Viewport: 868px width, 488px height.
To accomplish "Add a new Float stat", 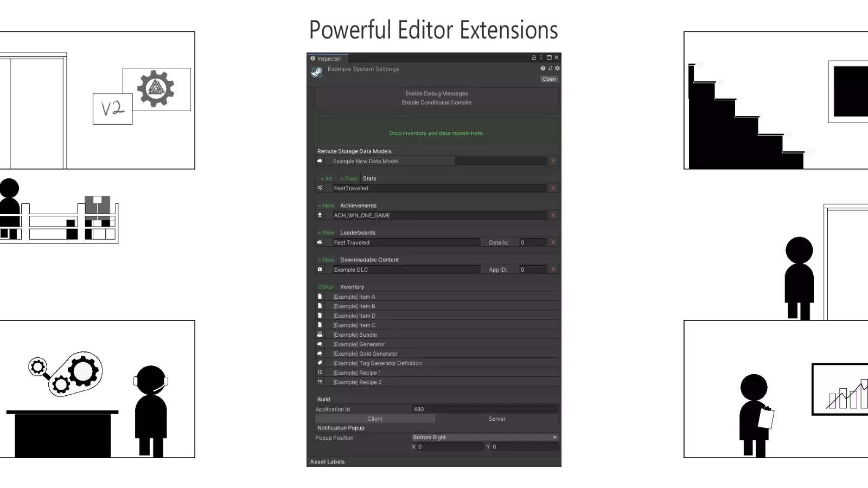I will 348,178.
